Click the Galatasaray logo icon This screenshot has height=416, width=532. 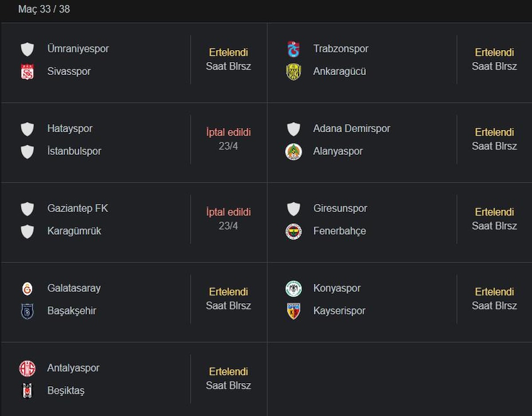pyautogui.click(x=27, y=289)
